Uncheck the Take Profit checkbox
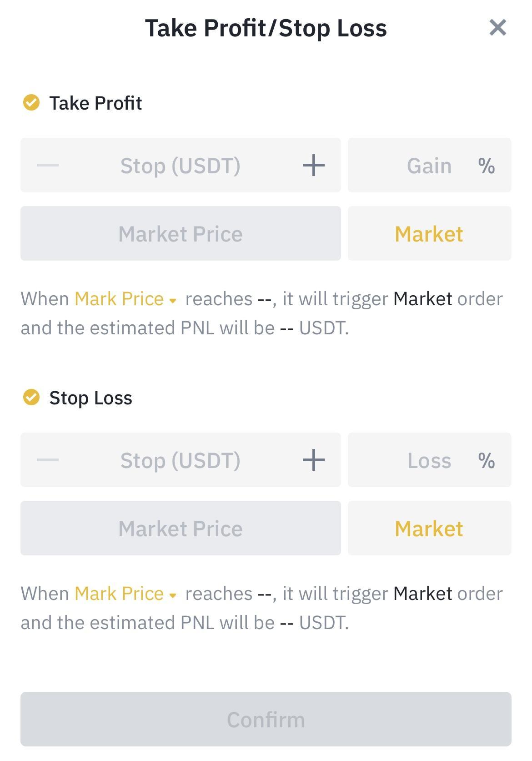The image size is (532, 761). click(31, 103)
